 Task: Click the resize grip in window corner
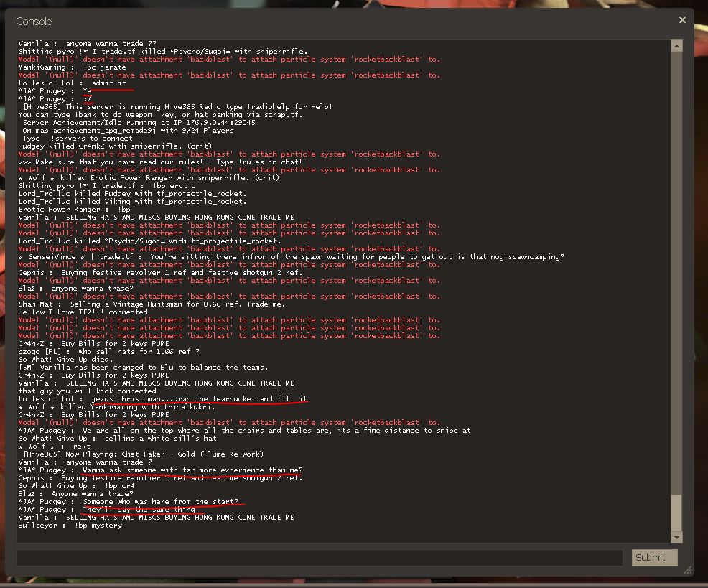687,570
